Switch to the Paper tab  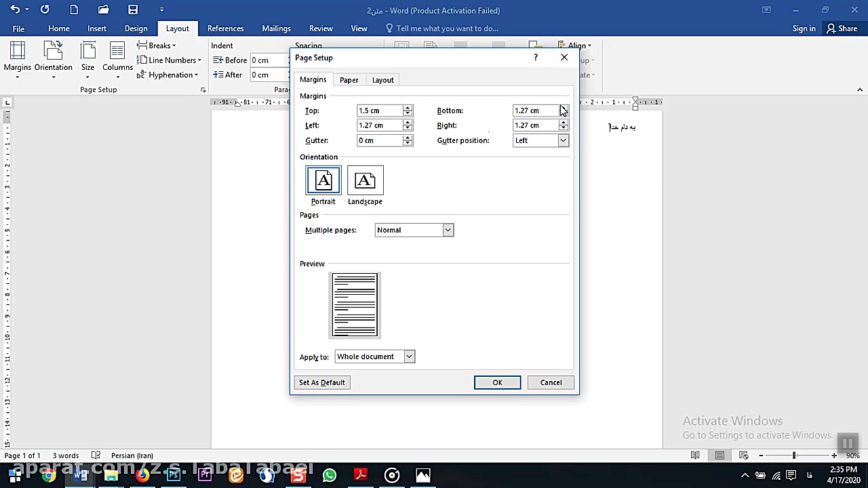tap(349, 79)
